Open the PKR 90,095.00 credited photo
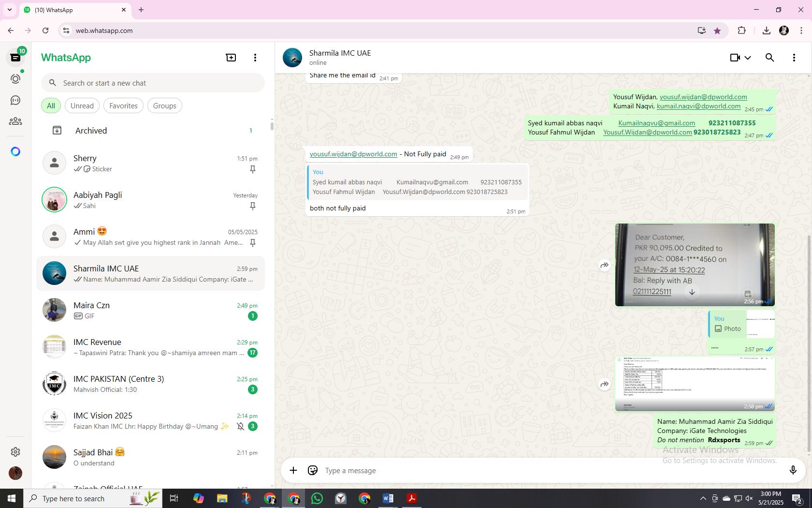Image resolution: width=812 pixels, height=508 pixels. tap(695, 265)
